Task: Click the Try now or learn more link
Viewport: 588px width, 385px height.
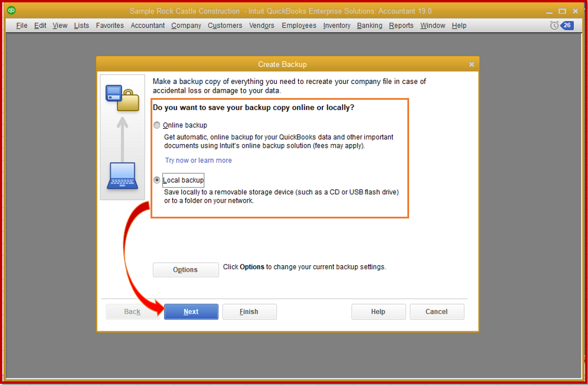Action: click(198, 160)
